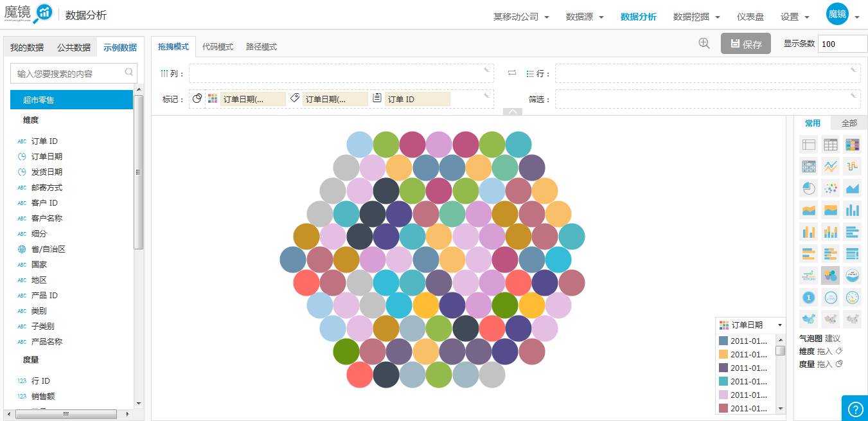The height and width of the screenshot is (421, 868).
Task: Open the 某移动公司 dropdown
Action: tap(521, 17)
